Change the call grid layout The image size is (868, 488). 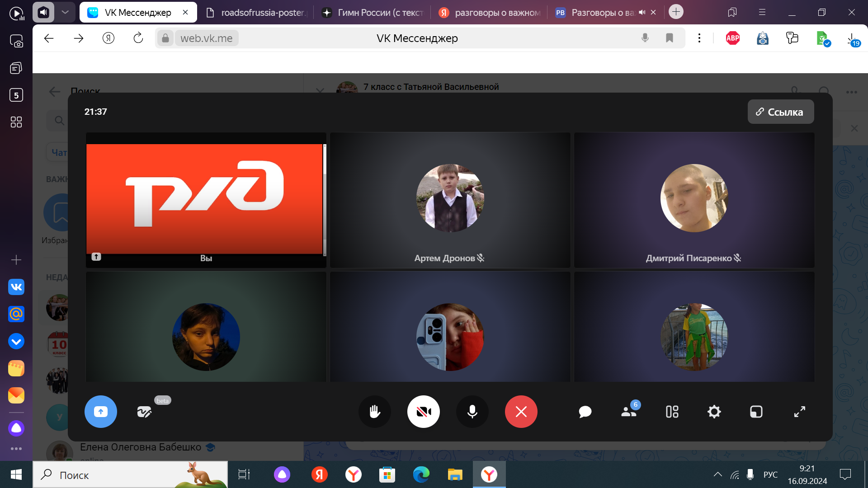672,412
